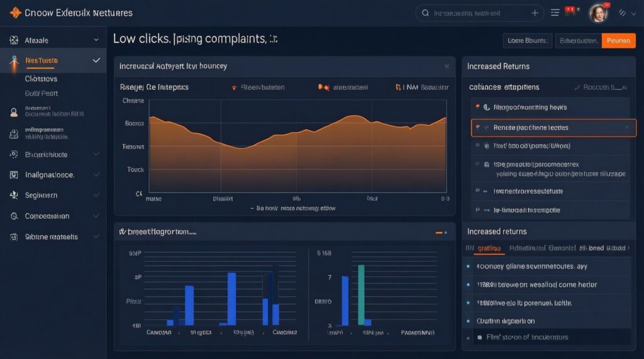Viewport: 644px width, 359px height.
Task: Click the orange pin icon in the sidebar
Action: pos(14,62)
